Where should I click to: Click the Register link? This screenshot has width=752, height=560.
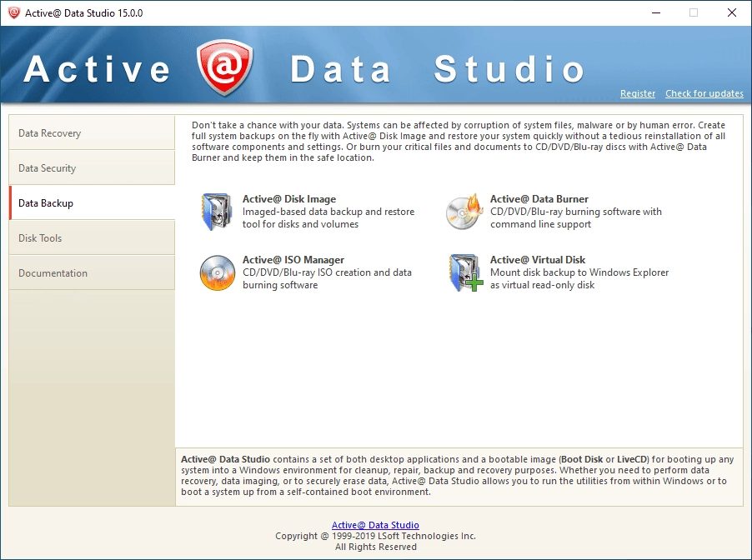638,93
